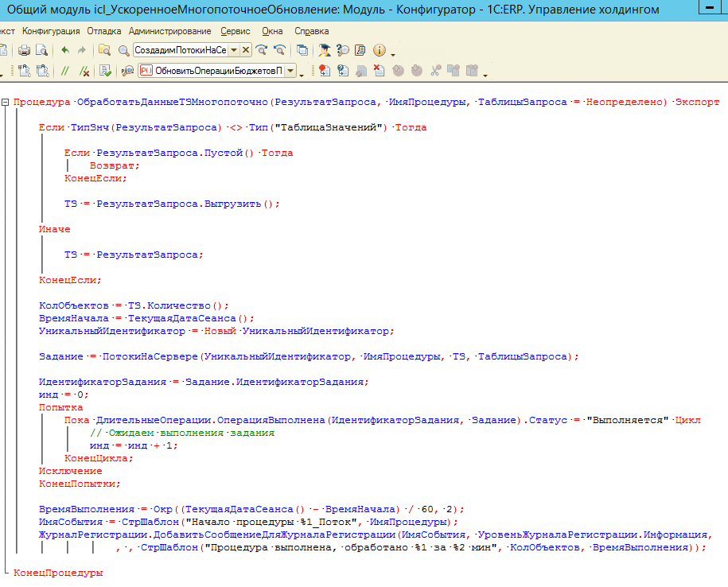Open the Администрирование menu
The width and height of the screenshot is (728, 587).
(170, 31)
